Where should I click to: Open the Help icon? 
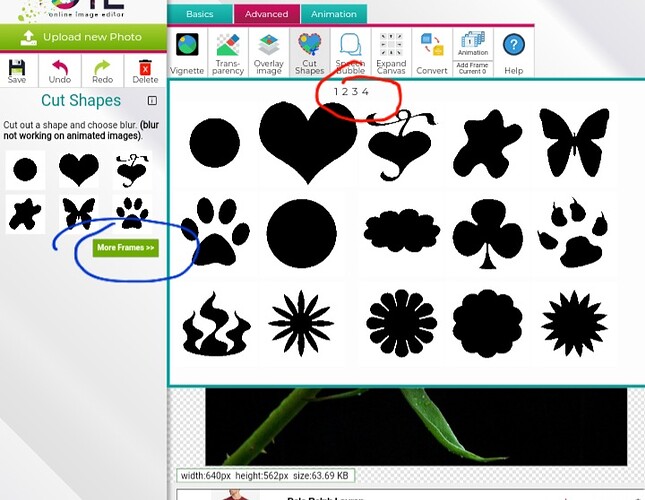point(513,53)
